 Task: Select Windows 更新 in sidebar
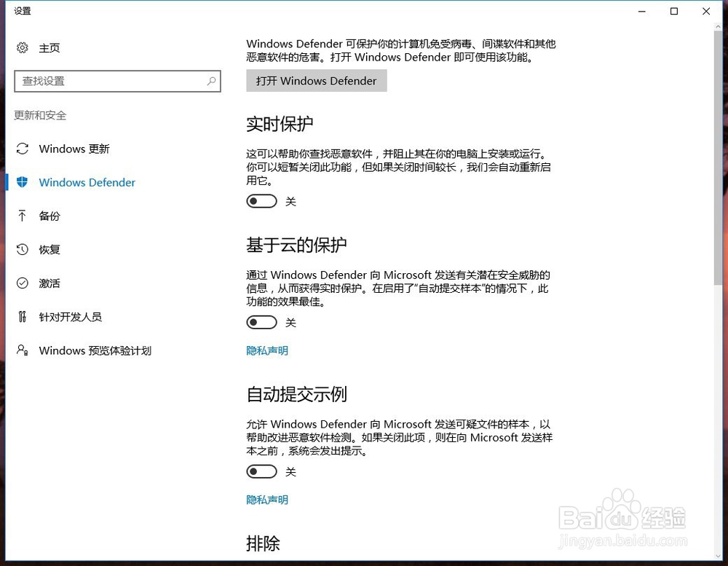point(74,149)
